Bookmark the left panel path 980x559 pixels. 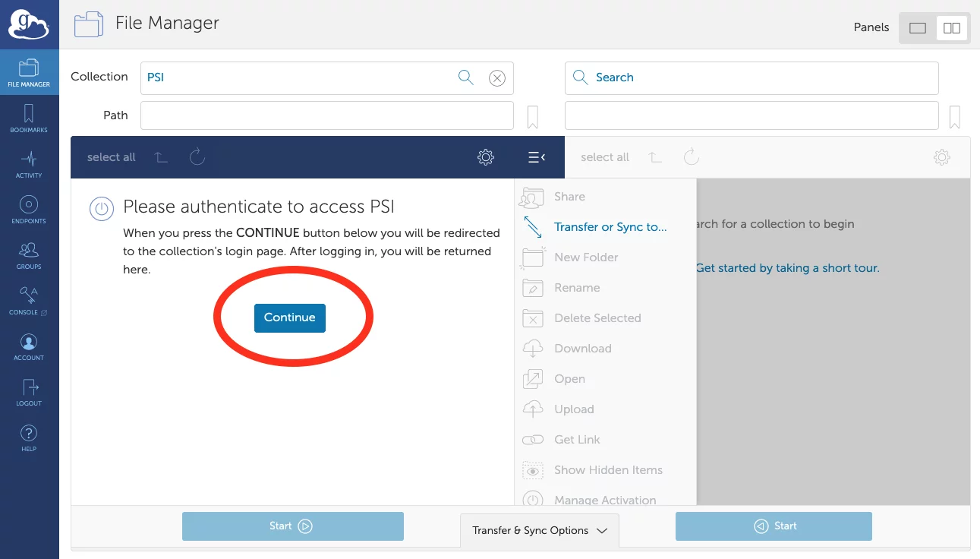(533, 116)
